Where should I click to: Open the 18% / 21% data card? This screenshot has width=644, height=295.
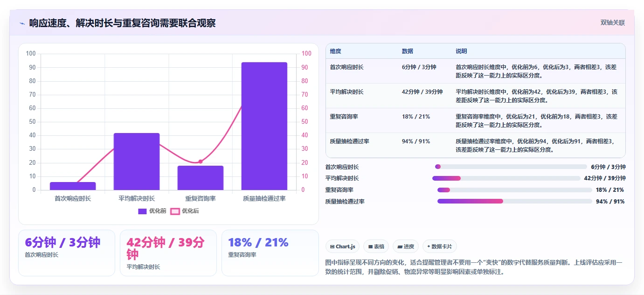(270, 253)
